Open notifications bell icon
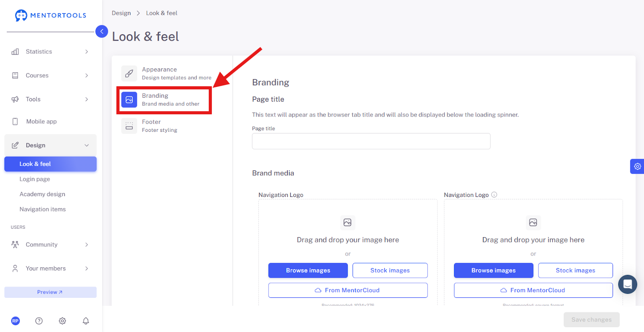This screenshot has height=332, width=644. click(86, 321)
